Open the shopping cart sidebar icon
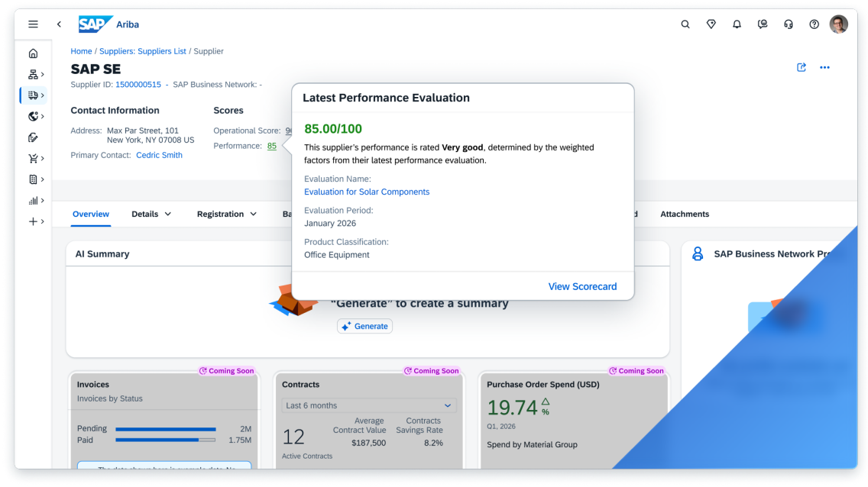The image size is (868, 487). pos(33,159)
